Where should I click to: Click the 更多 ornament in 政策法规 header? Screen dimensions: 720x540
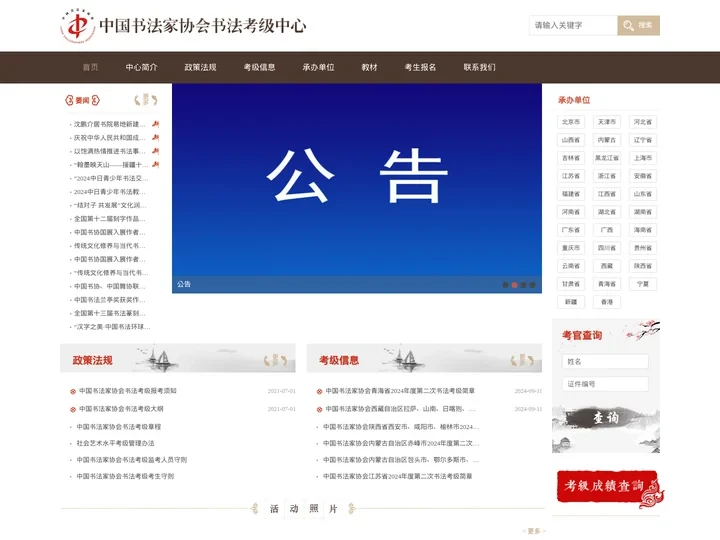click(276, 360)
